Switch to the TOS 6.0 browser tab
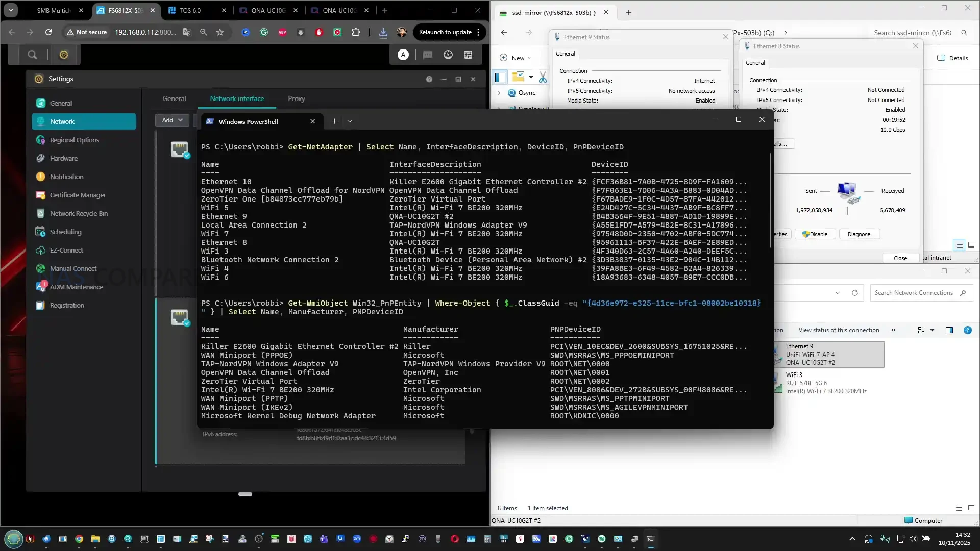 point(190,10)
